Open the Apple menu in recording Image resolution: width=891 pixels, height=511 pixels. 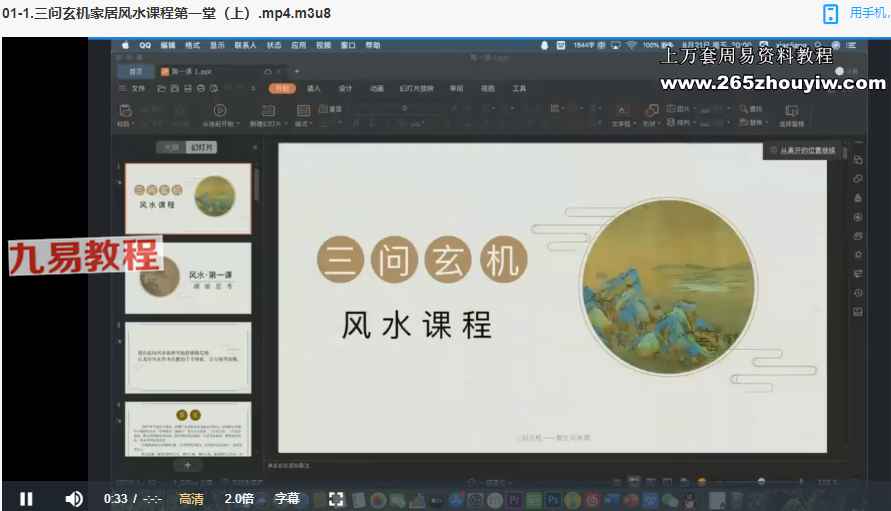tap(125, 45)
